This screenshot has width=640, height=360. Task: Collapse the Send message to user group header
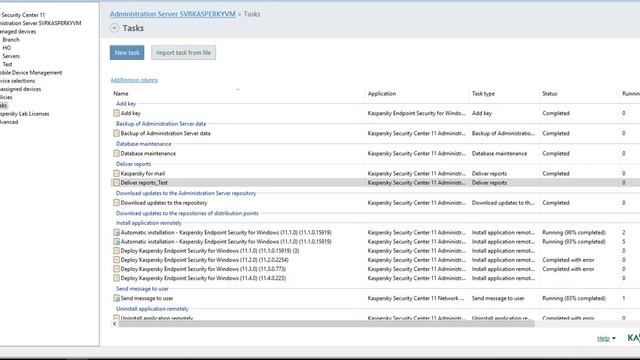(142, 289)
